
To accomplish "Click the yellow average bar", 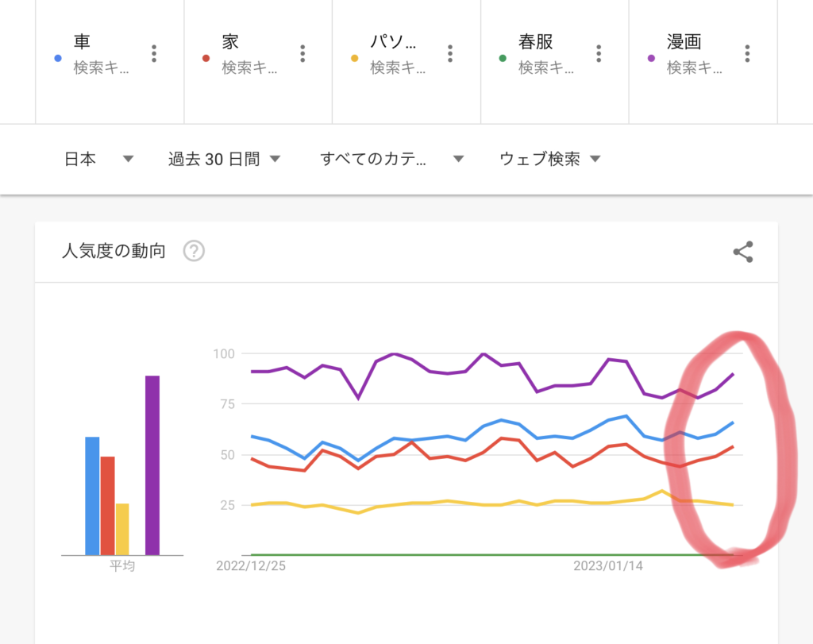I will [122, 529].
